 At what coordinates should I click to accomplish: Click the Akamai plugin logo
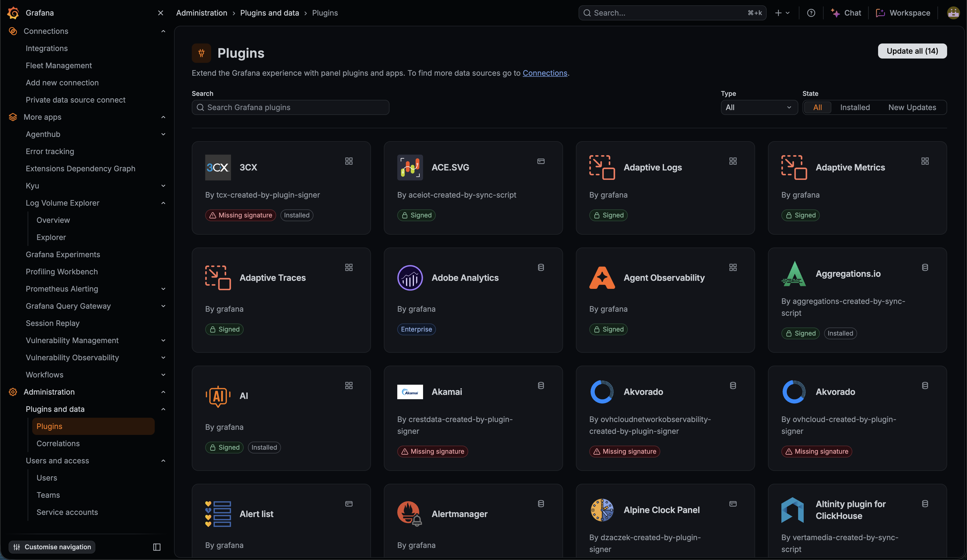(410, 392)
